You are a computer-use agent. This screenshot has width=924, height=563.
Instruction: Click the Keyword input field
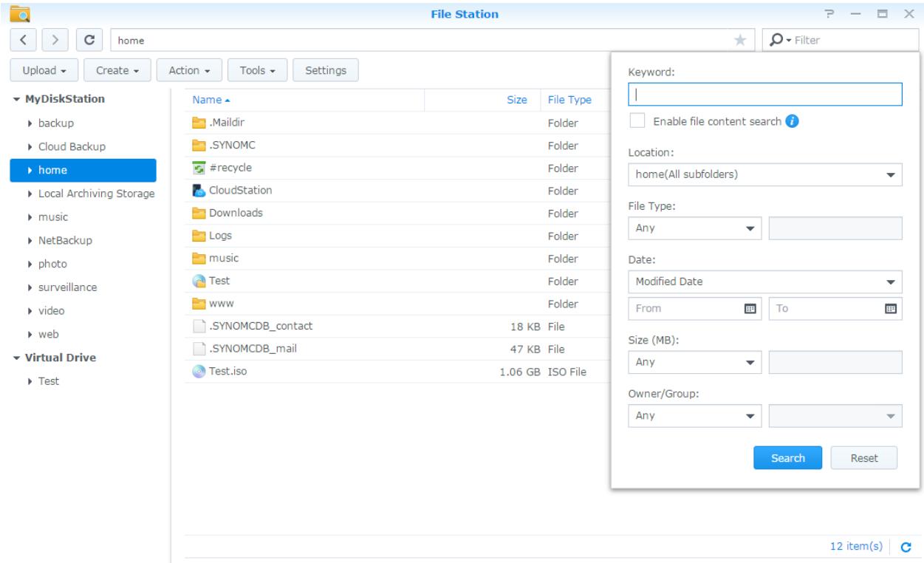pos(764,95)
